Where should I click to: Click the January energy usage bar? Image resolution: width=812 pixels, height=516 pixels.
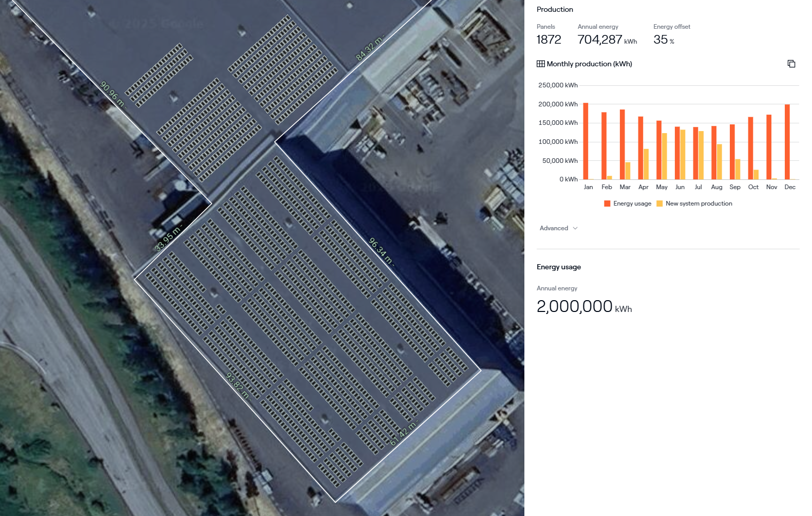(x=586, y=141)
